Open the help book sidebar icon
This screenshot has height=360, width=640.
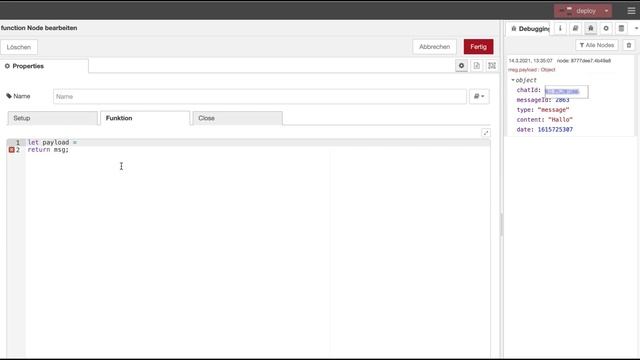coord(575,29)
